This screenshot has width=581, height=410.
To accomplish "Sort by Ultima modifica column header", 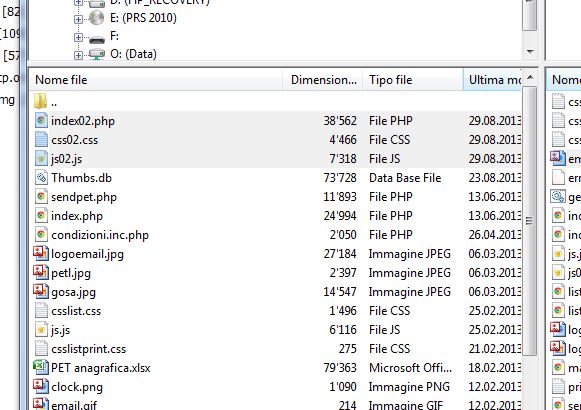I will [x=492, y=80].
